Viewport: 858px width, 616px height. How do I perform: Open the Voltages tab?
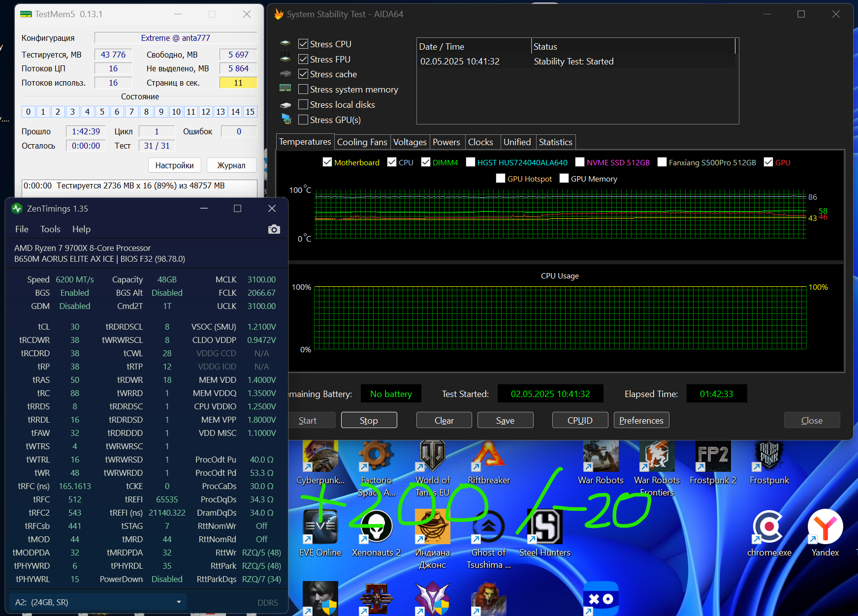pos(410,142)
